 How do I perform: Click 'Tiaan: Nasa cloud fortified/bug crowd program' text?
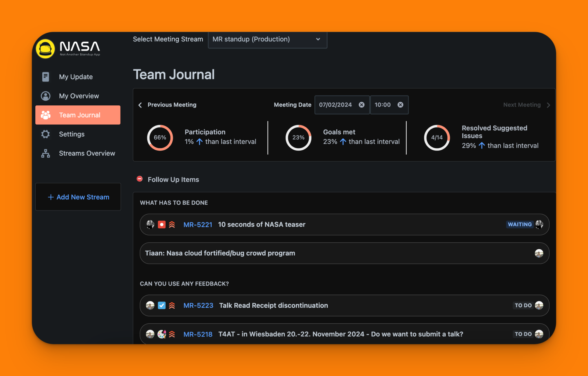point(220,253)
